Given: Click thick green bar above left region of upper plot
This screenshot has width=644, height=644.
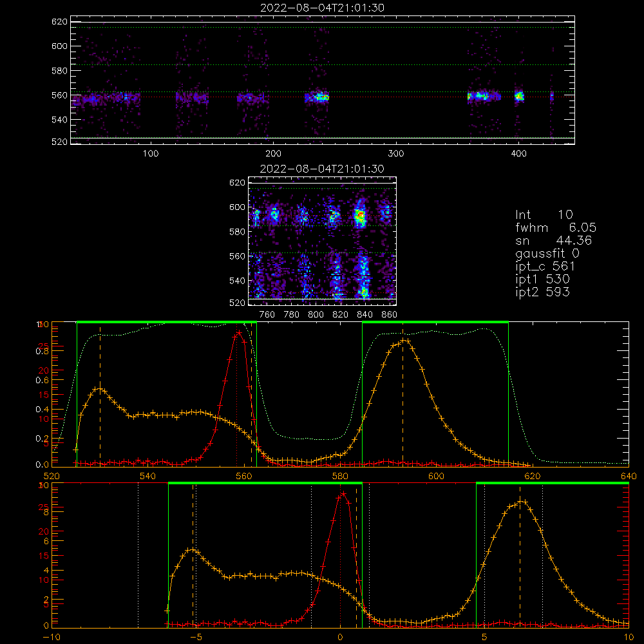Looking at the screenshot, I should point(167,322).
